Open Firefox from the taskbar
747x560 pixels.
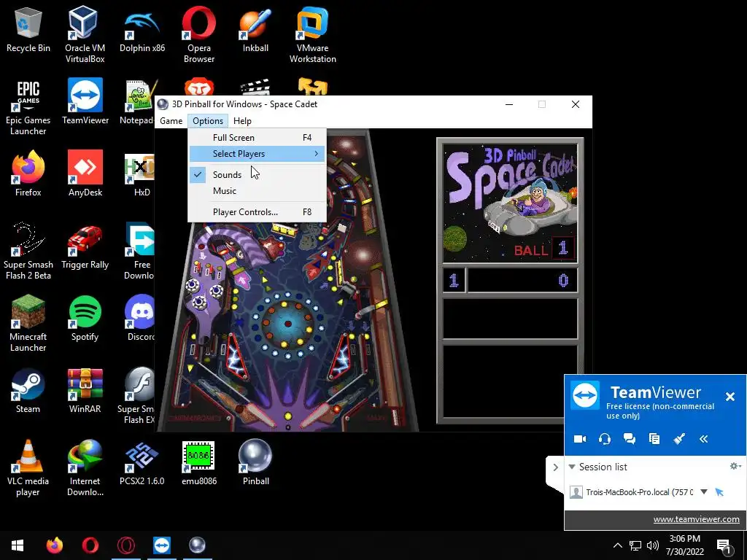tap(54, 545)
